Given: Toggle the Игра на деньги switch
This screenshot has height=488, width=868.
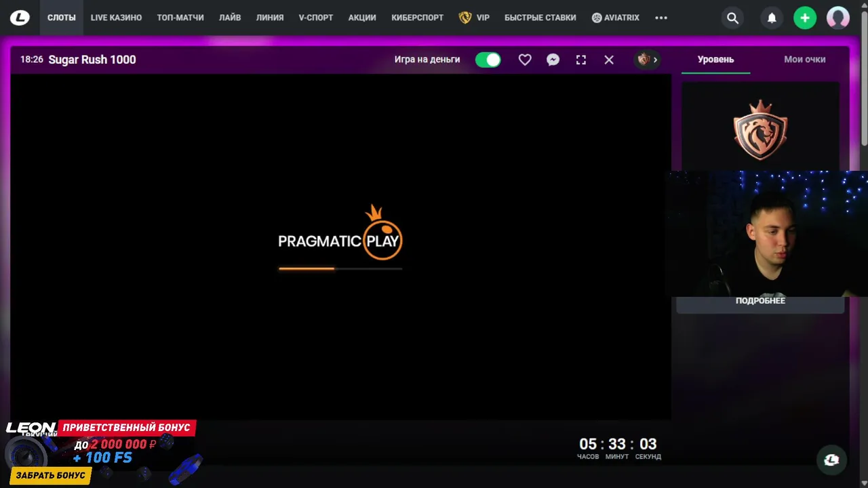Looking at the screenshot, I should [x=488, y=60].
